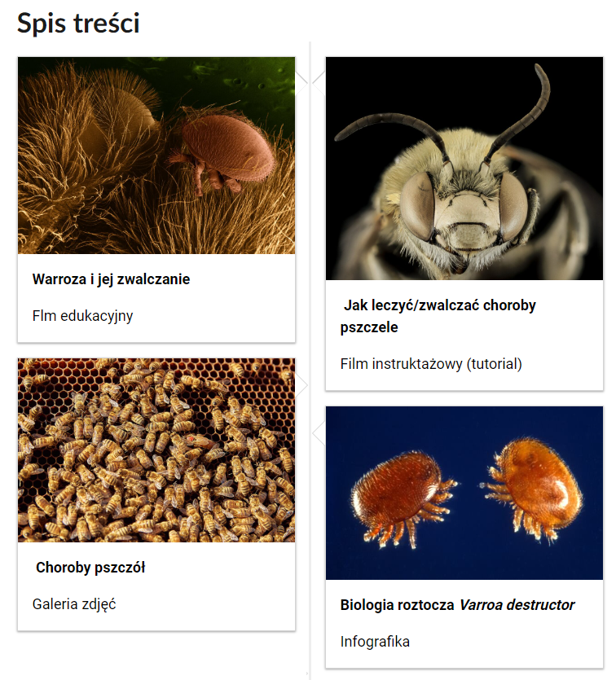Viewport: 616px width, 680px height.
Task: Open 'Biologia roztocza Varroa destructor' title
Action: click(457, 605)
